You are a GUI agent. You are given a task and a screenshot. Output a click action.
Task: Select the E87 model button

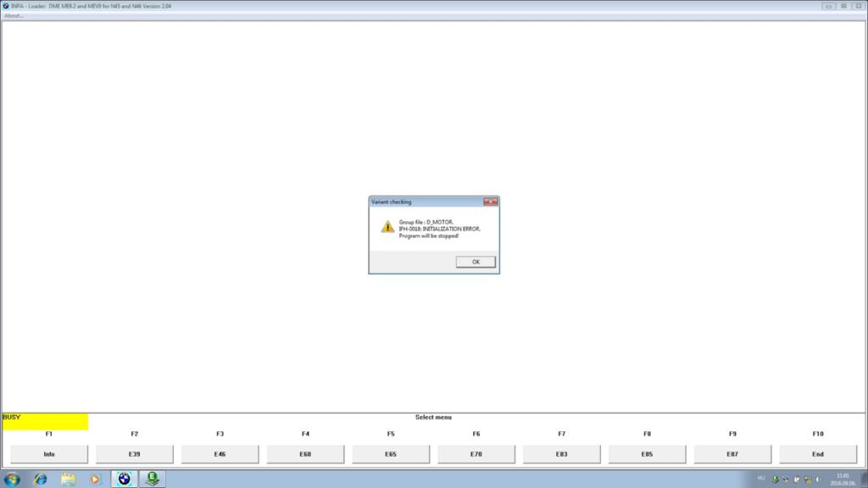point(732,454)
